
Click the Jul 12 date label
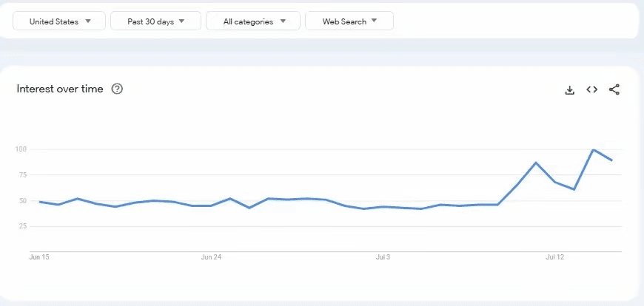point(555,257)
